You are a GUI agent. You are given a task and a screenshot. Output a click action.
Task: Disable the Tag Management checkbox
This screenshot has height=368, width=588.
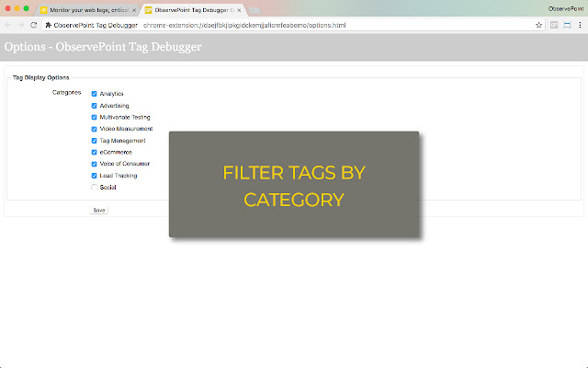pyautogui.click(x=94, y=141)
